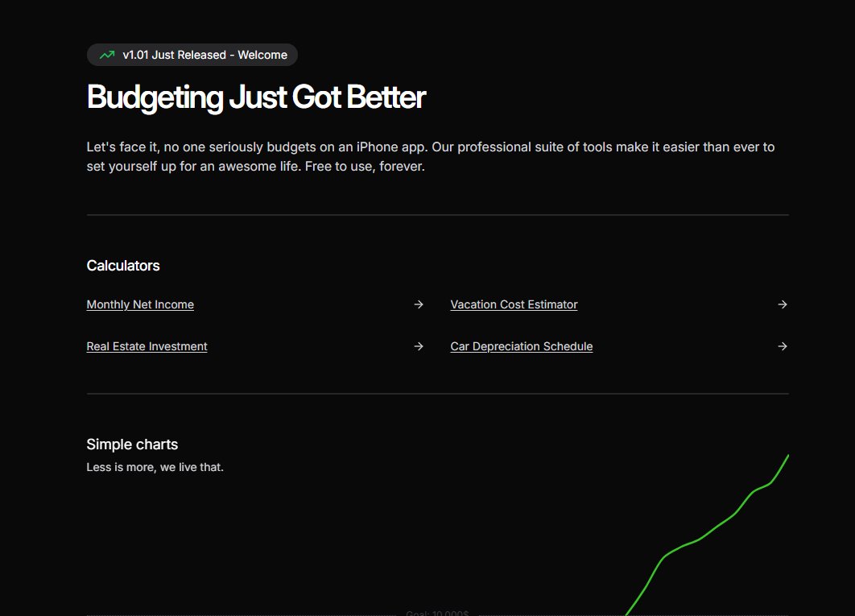The width and height of the screenshot is (855, 616).
Task: Open the v1.01 Just Released badge
Action: pos(192,55)
